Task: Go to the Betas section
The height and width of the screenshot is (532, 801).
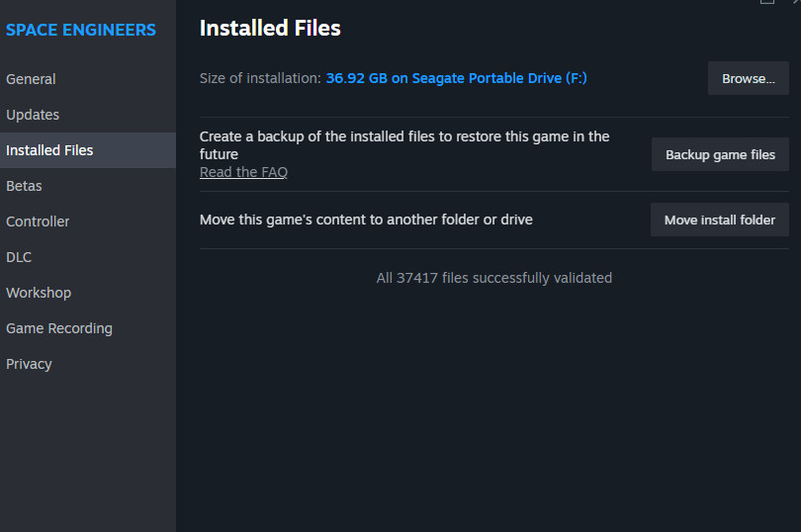Action: point(24,186)
